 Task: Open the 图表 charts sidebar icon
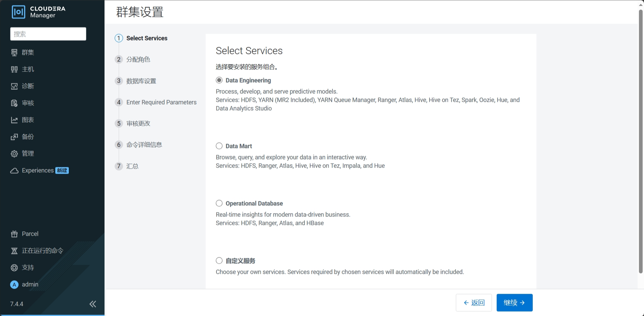14,120
